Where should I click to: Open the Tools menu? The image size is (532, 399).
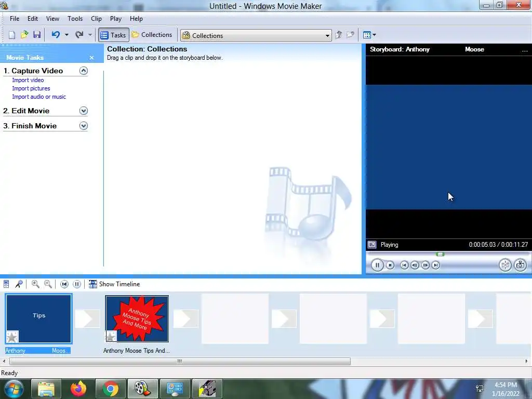click(x=75, y=19)
